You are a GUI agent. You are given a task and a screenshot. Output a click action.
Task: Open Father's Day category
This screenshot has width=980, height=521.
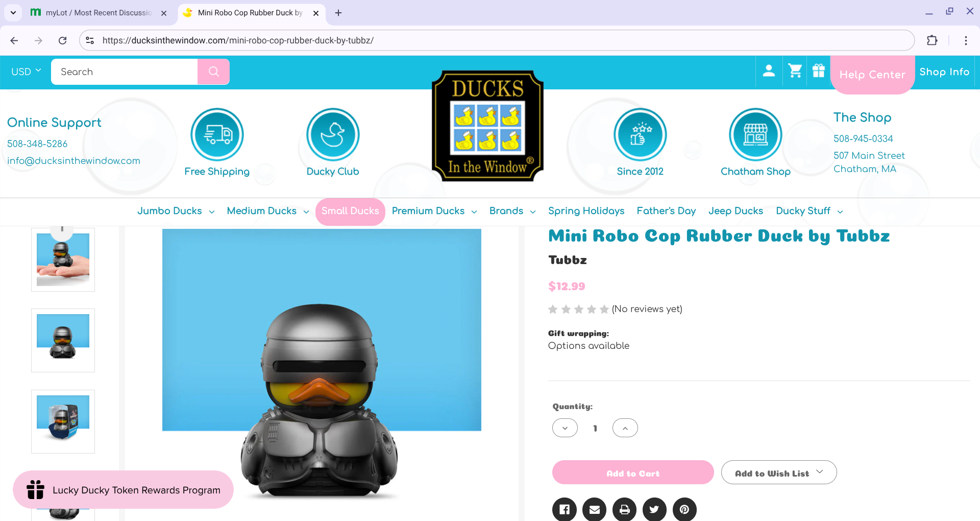point(666,211)
